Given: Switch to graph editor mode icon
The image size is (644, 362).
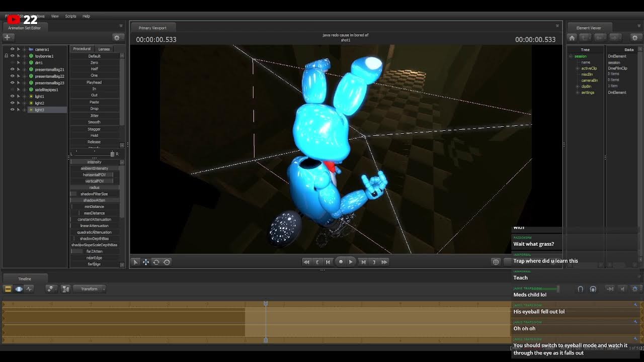Looking at the screenshot, I should point(29,289).
